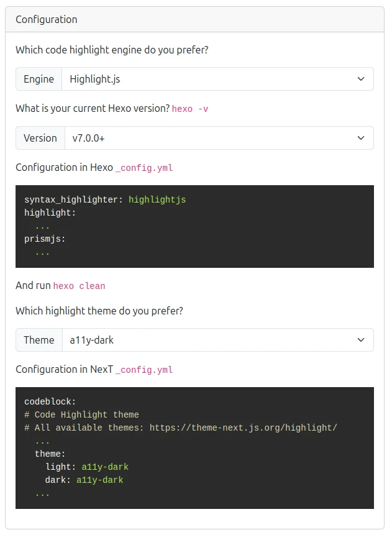Click '_config.yml' after Configuration in Hexo

pos(144,168)
